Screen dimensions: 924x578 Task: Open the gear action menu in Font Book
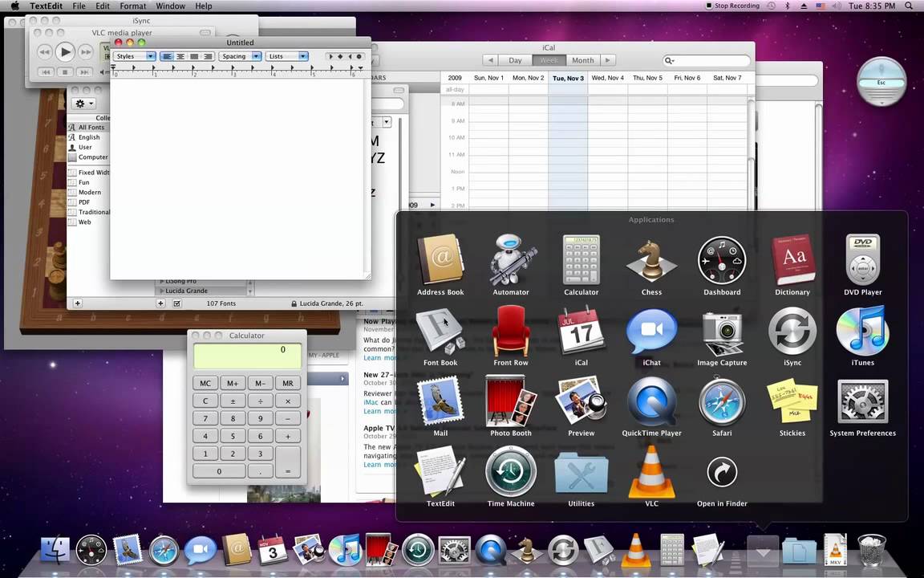click(83, 104)
